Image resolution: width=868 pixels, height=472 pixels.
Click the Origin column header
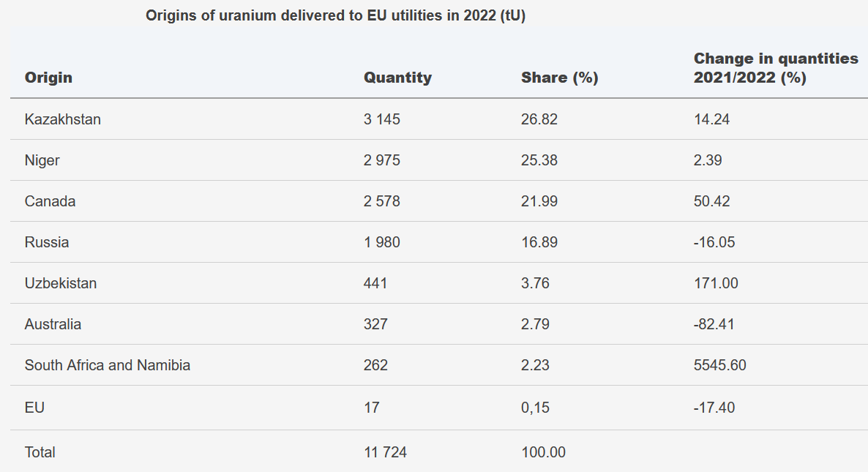coord(48,78)
